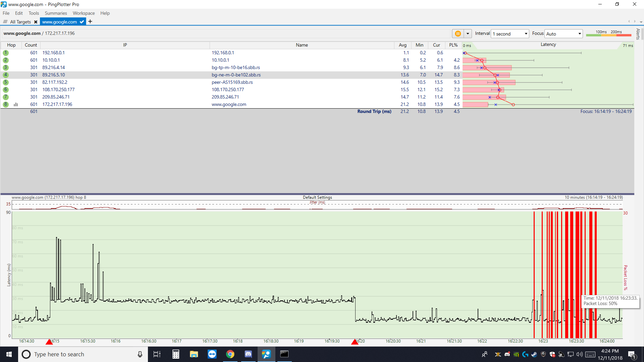
Task: Open Google Chrome from taskbar
Action: click(x=230, y=354)
